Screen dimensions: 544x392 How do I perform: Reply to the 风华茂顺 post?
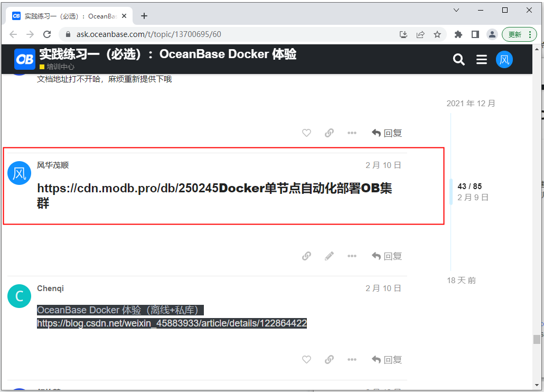coord(387,256)
